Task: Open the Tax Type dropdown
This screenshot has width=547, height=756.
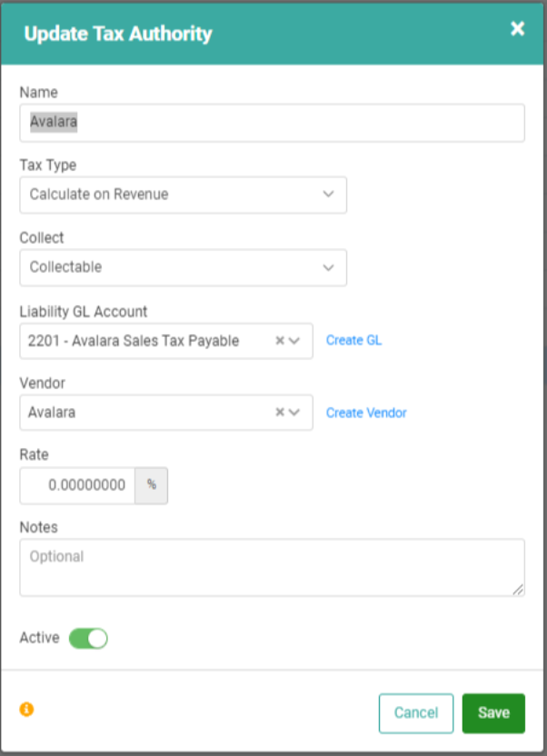Action: 183,194
